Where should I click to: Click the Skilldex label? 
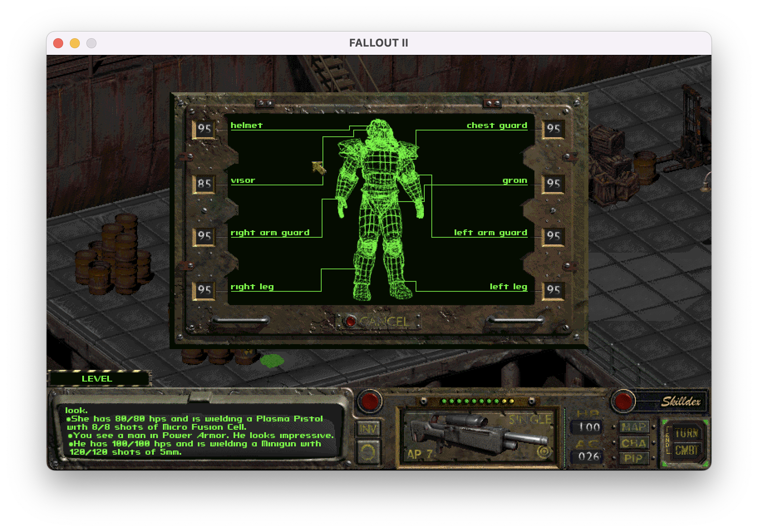point(681,401)
